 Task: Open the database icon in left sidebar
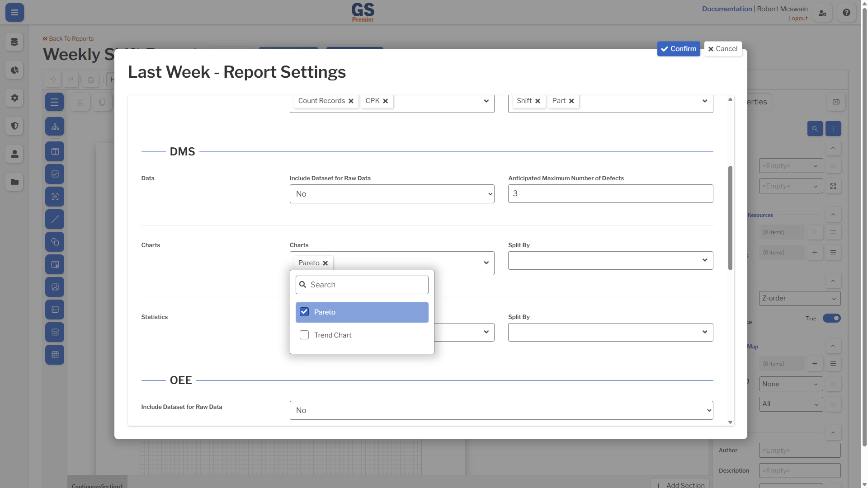[x=14, y=42]
